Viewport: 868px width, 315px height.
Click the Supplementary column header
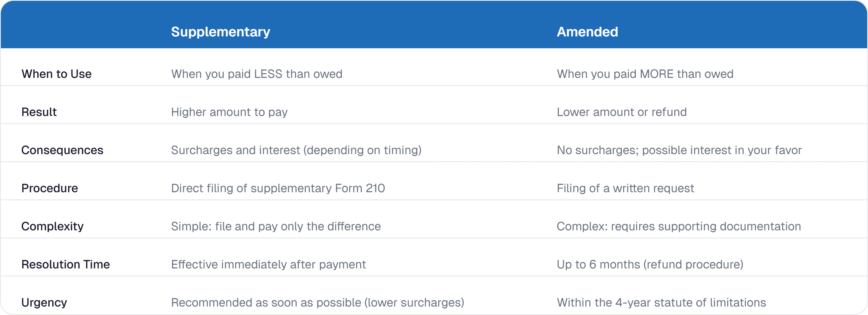(220, 32)
